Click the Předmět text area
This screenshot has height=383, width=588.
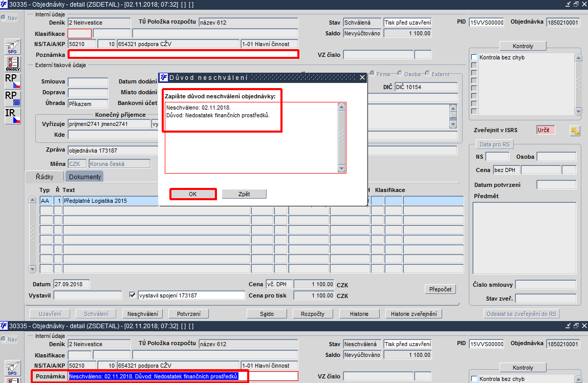pos(524,238)
